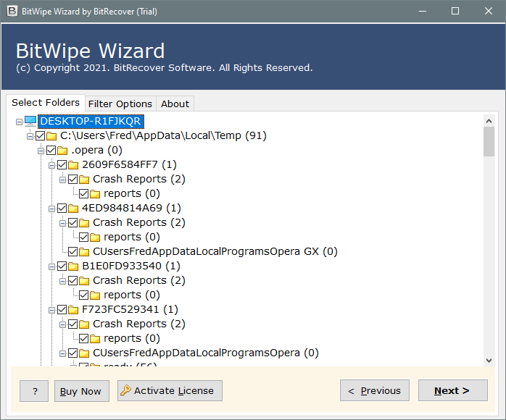Image resolution: width=506 pixels, height=420 pixels.
Task: Collapse the 4ED984814A69 node
Action: pyautogui.click(x=51, y=209)
